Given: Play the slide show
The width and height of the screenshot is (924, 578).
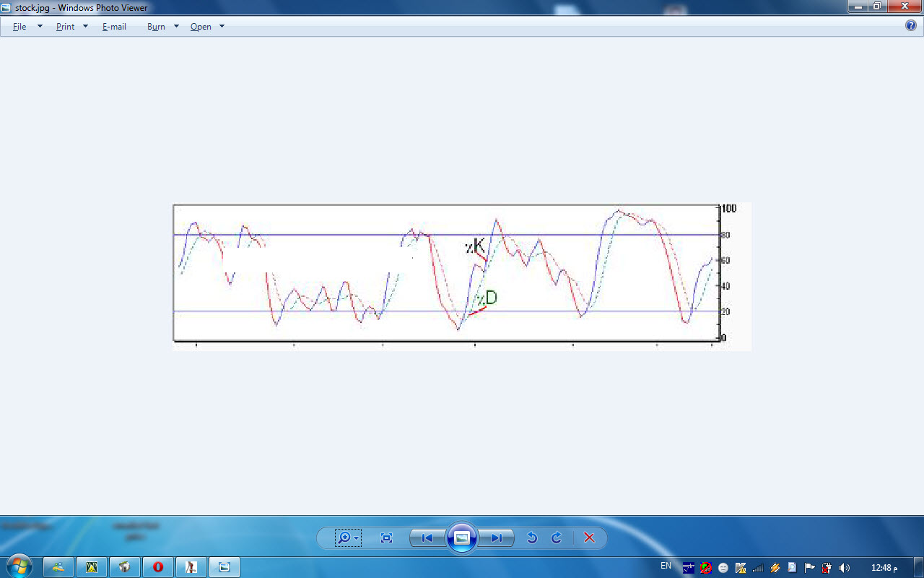Looking at the screenshot, I should pyautogui.click(x=462, y=538).
